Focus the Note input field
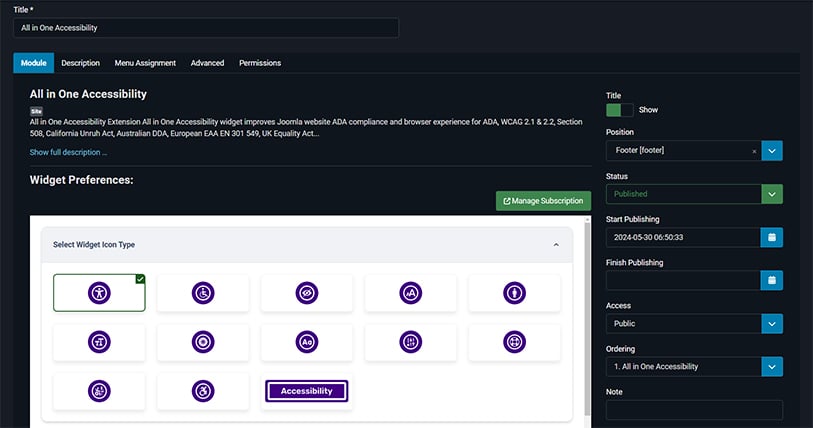This screenshot has height=428, width=813. point(694,410)
